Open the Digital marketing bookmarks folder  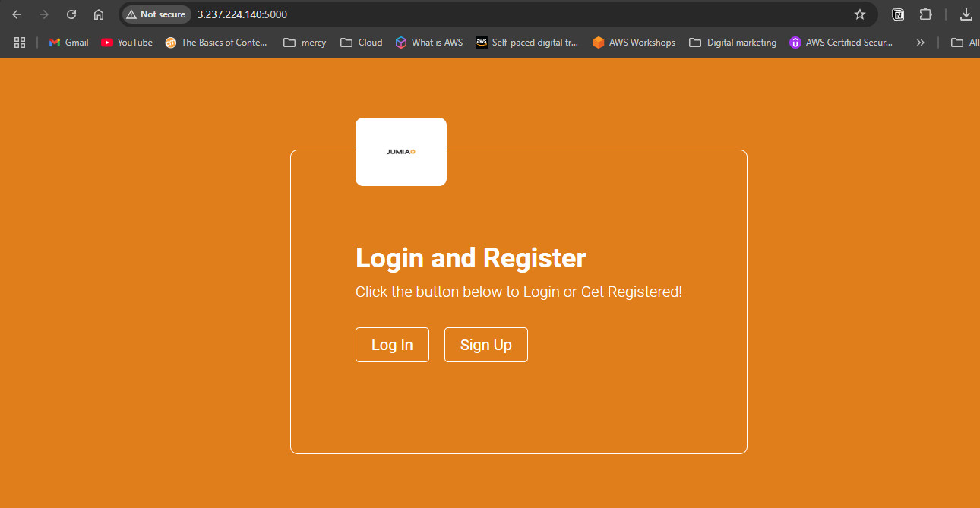tap(733, 43)
